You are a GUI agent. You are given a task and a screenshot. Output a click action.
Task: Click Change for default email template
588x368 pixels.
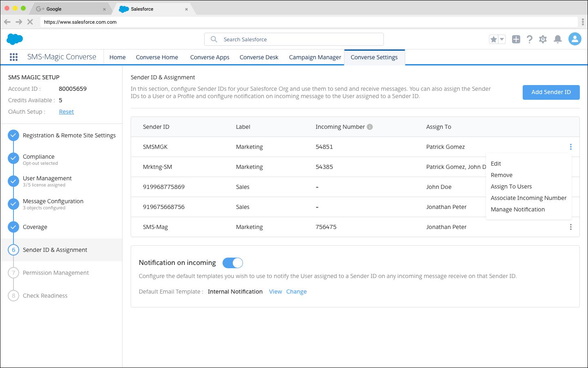[296, 292]
